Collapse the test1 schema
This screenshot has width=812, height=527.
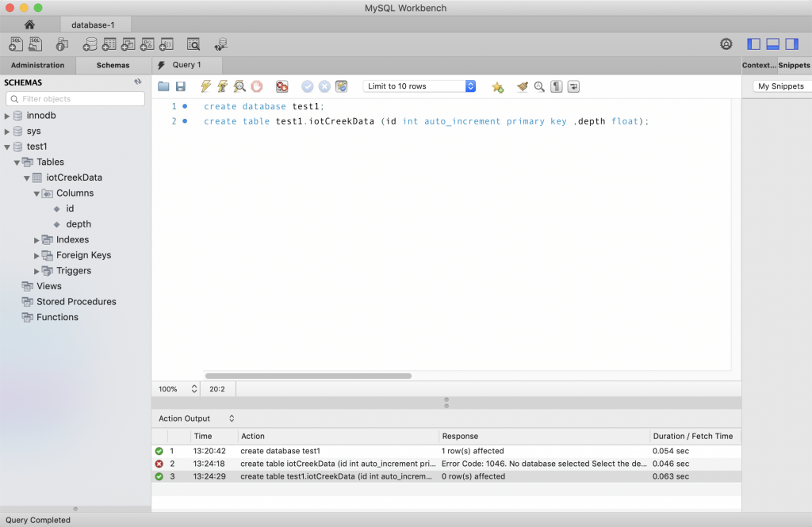point(6,147)
